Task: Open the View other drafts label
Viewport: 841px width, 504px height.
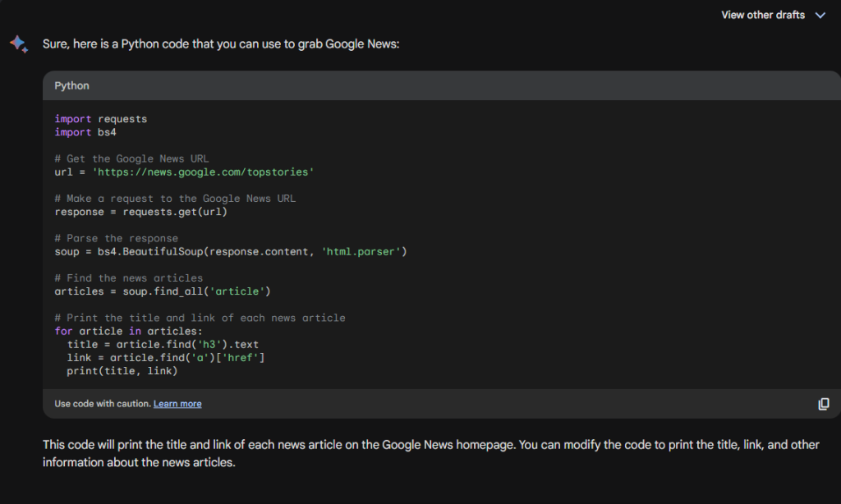Action: 763,15
